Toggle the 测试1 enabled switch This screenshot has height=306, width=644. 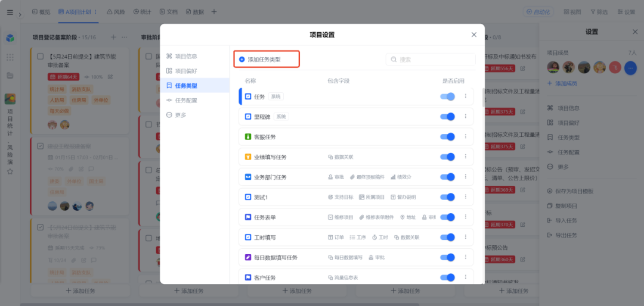[447, 197]
